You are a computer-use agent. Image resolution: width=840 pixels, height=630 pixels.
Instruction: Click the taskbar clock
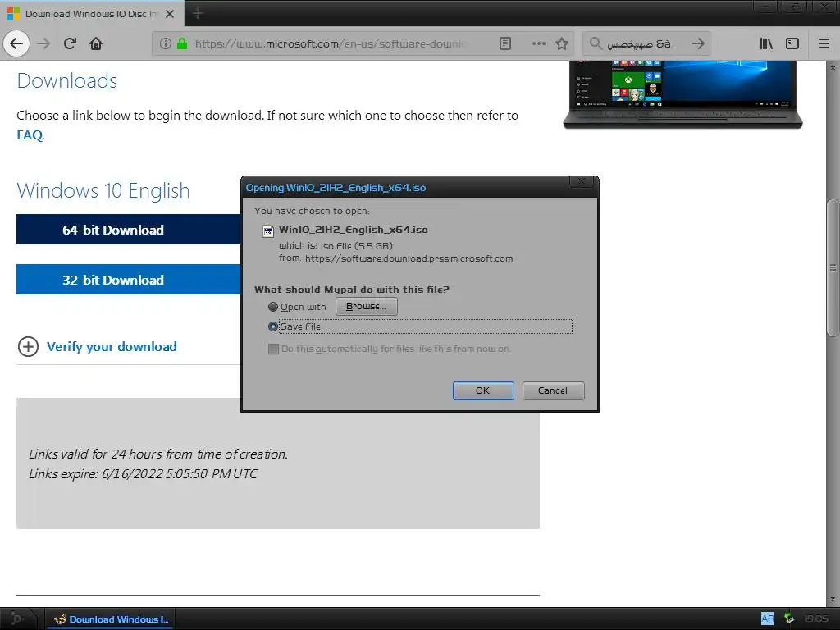816,619
